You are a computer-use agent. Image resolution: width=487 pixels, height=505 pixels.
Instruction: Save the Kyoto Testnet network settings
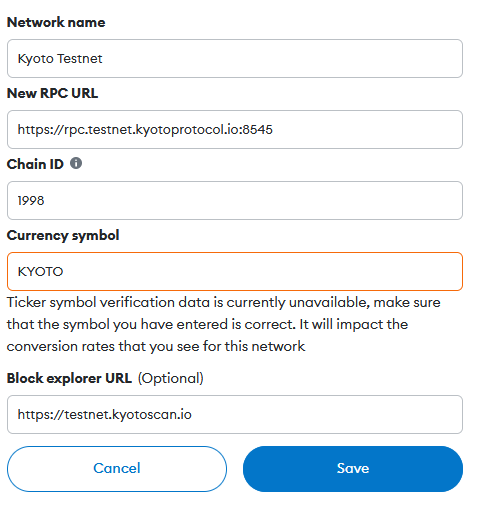coord(353,469)
